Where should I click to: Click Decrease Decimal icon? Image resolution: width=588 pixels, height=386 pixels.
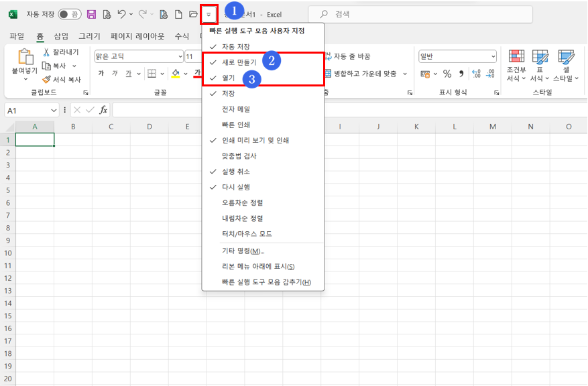(x=489, y=74)
